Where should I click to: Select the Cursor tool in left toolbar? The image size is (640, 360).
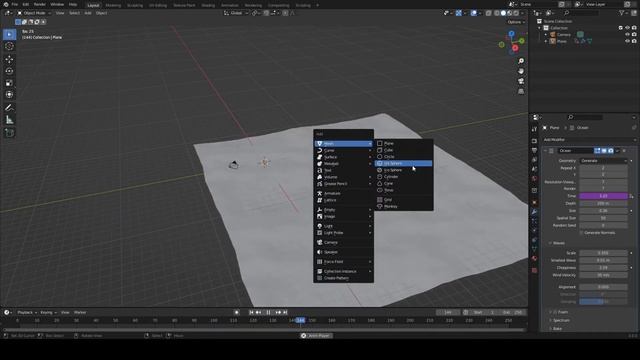9,46
